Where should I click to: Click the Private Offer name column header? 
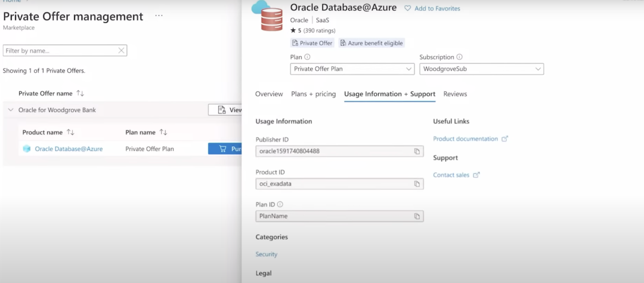45,93
